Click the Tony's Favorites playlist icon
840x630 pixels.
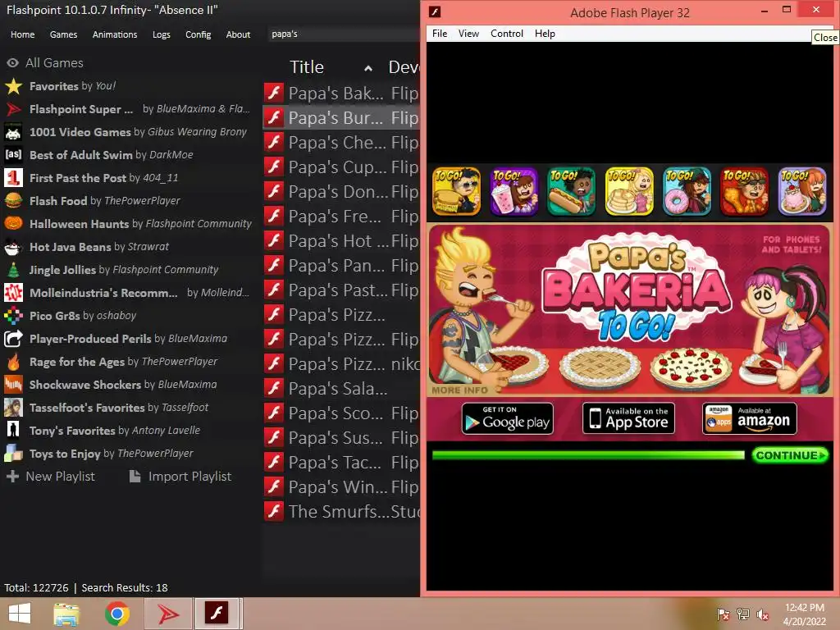click(13, 431)
